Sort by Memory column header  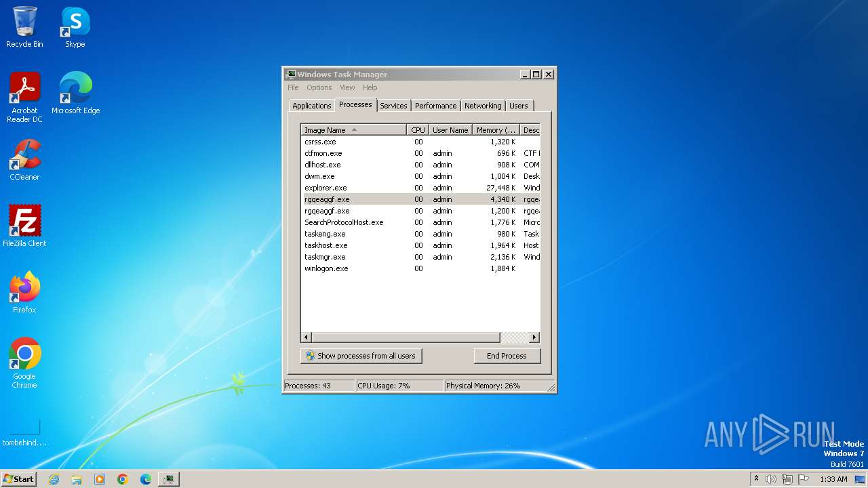(x=496, y=130)
